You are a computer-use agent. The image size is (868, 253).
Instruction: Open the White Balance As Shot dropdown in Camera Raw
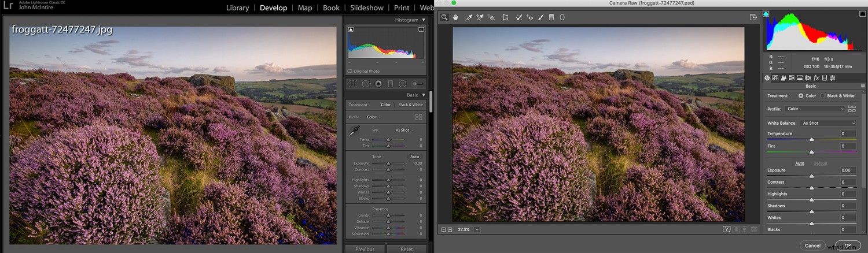click(829, 123)
